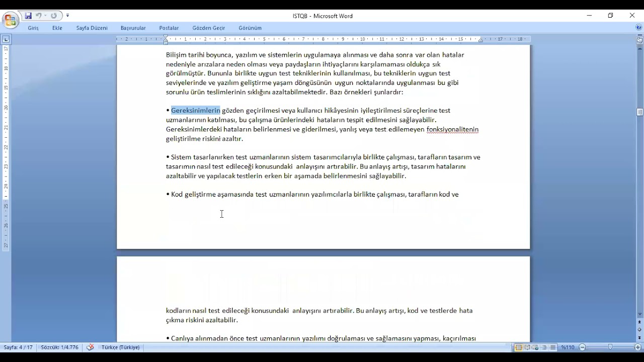Click the vertical scrollbar down arrow
This screenshot has width=644, height=362.
[640, 315]
